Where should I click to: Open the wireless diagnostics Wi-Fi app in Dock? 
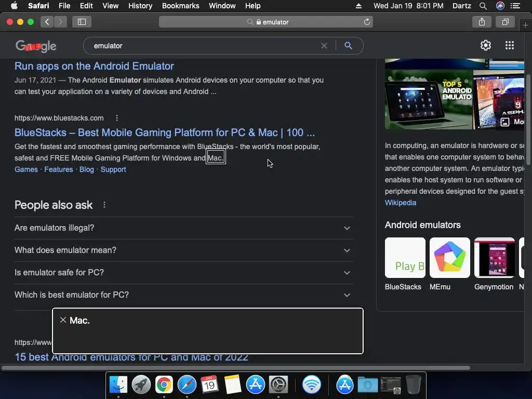(312, 385)
